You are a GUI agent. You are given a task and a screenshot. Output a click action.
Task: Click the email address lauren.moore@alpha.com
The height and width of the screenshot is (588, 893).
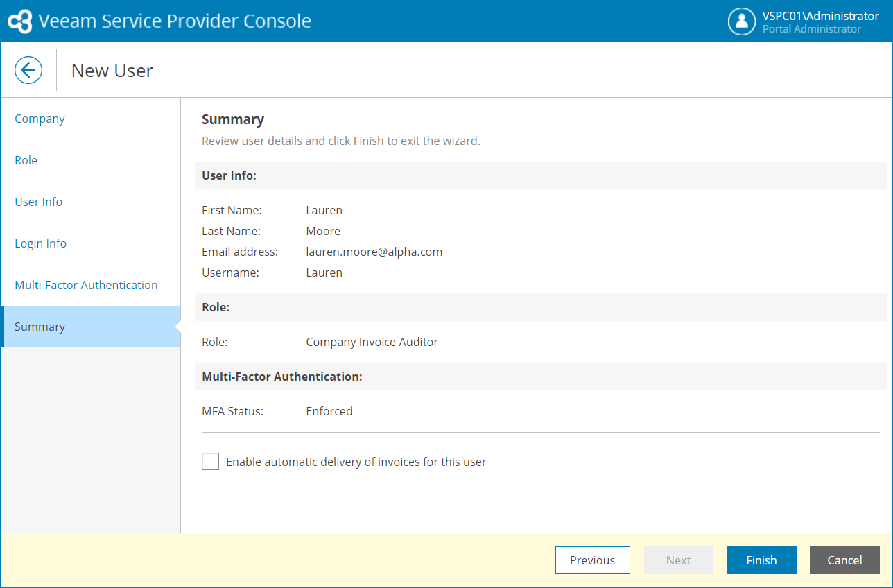tap(374, 252)
